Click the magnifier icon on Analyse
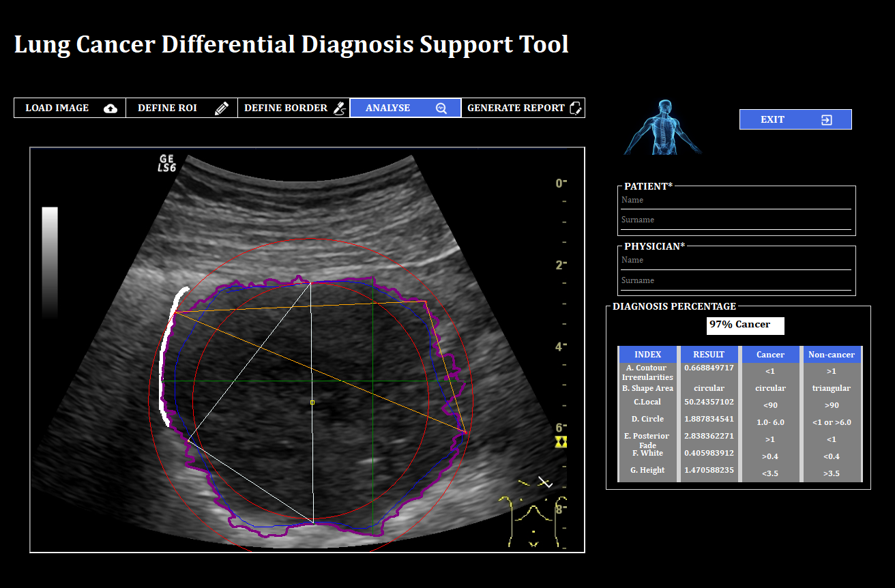The width and height of the screenshot is (895, 588). [x=441, y=108]
